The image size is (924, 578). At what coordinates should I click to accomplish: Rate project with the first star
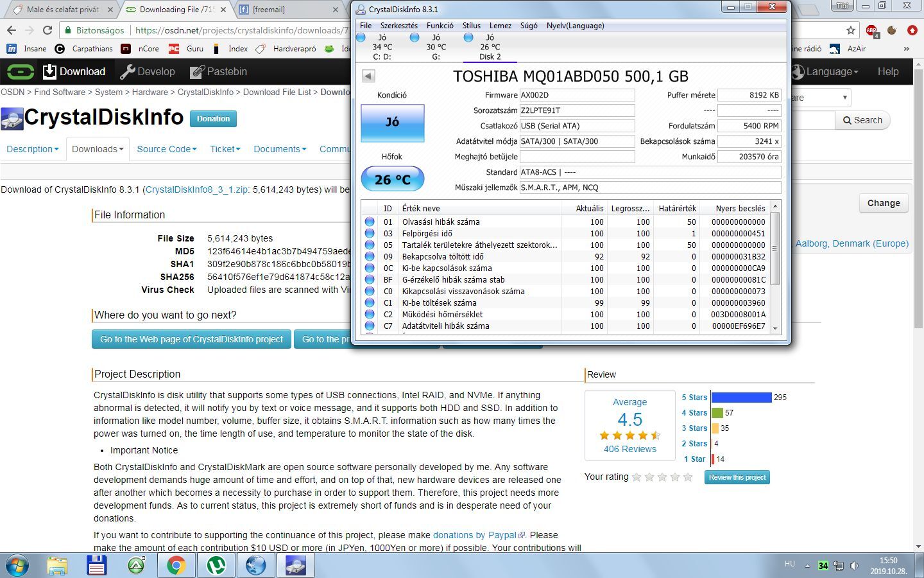pos(637,477)
